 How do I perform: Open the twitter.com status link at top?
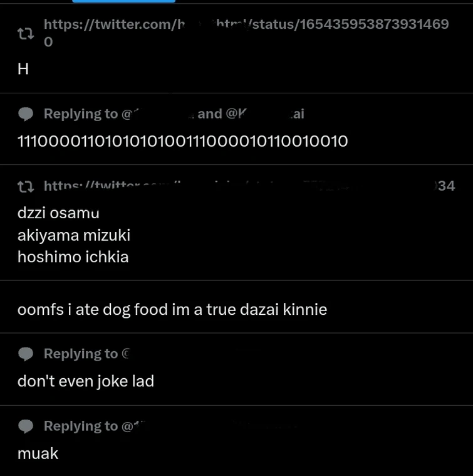pos(246,33)
